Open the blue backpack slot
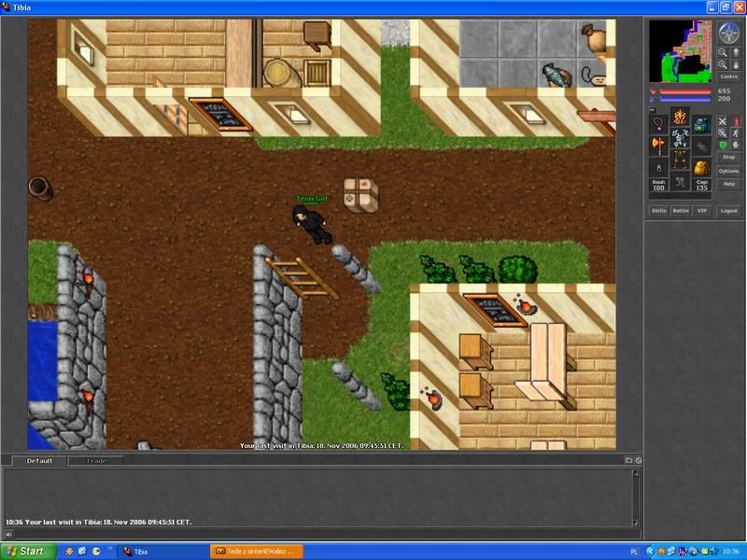 702,125
